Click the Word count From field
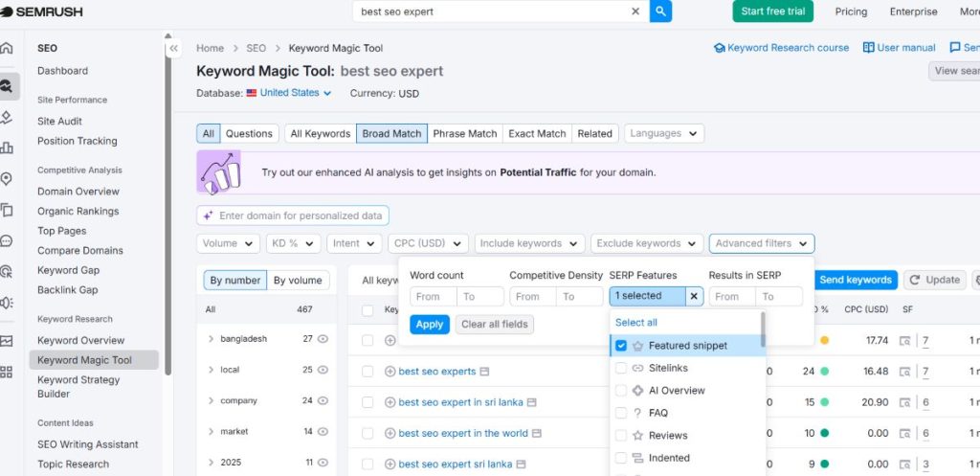The width and height of the screenshot is (980, 476). click(434, 297)
